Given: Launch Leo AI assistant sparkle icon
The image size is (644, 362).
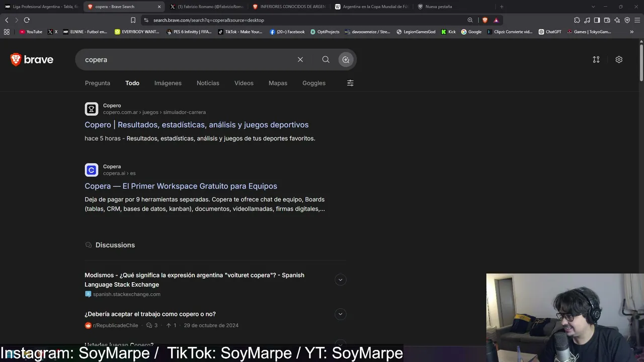Looking at the screenshot, I should click(617, 20).
